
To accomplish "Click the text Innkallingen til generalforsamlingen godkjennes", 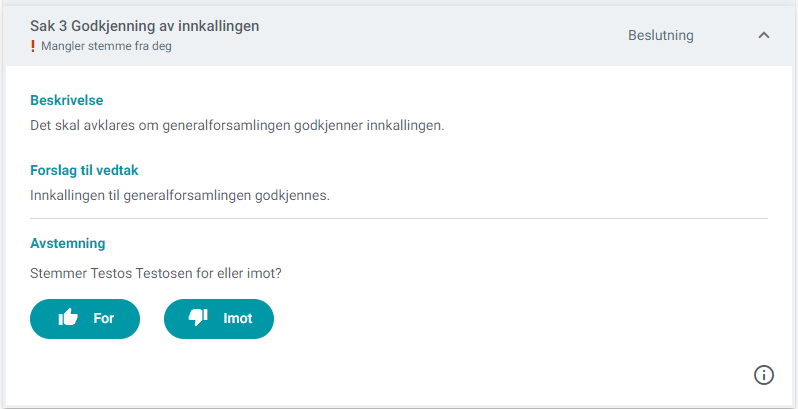I will [180, 196].
